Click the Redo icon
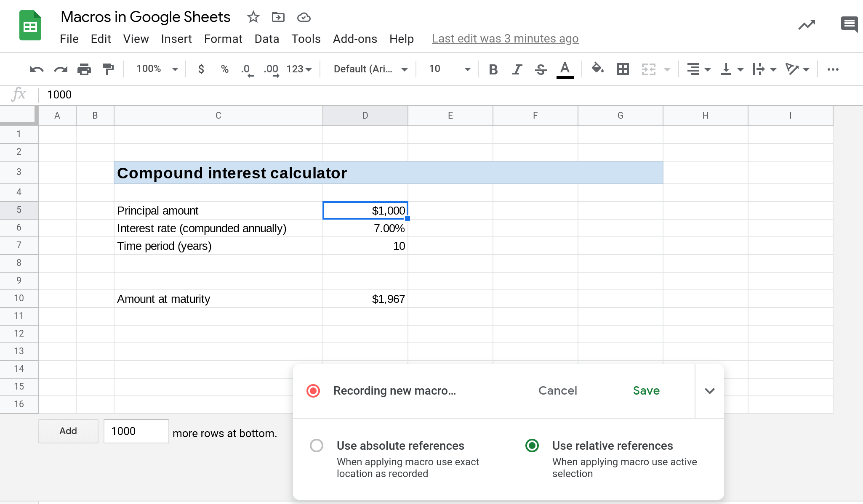This screenshot has height=504, width=863. [x=61, y=69]
